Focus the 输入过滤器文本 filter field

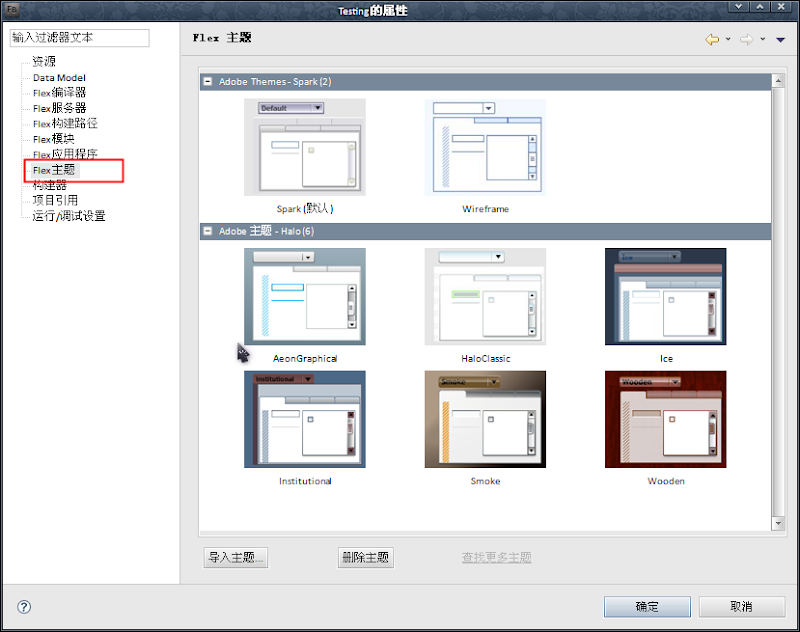tap(80, 38)
